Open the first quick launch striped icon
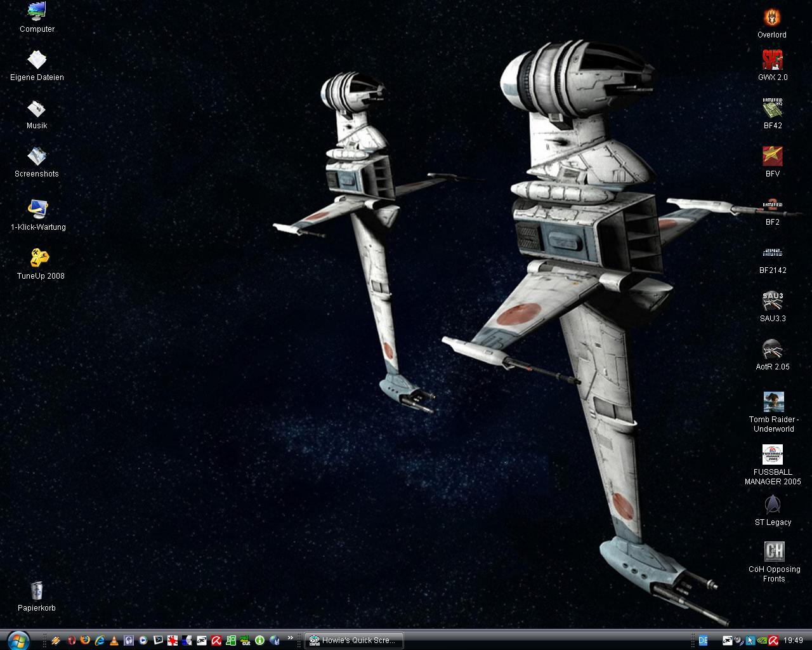Viewport: 812px width, 650px height. pos(56,640)
